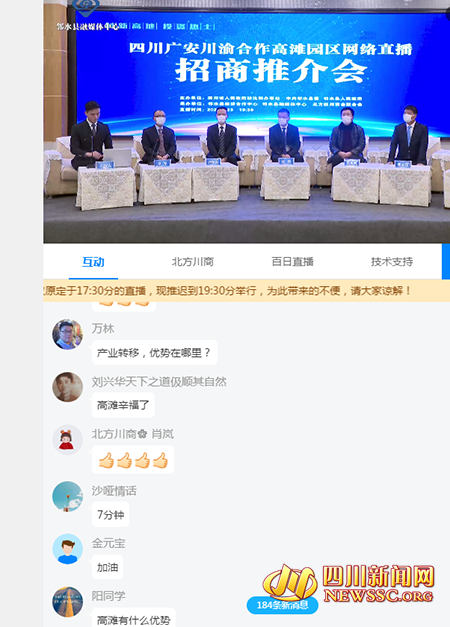The height and width of the screenshot is (627, 450).
Task: Open the 百日直播 tab
Action: [x=292, y=262]
